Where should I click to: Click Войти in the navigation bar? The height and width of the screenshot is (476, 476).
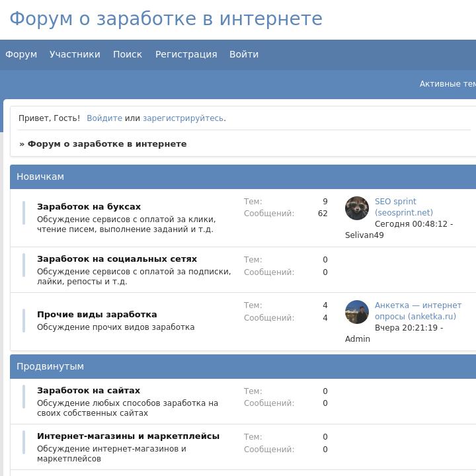244,54
